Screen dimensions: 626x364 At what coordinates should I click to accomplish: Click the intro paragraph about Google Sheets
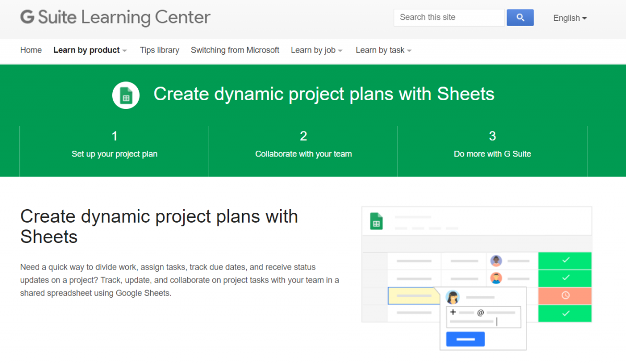click(179, 280)
